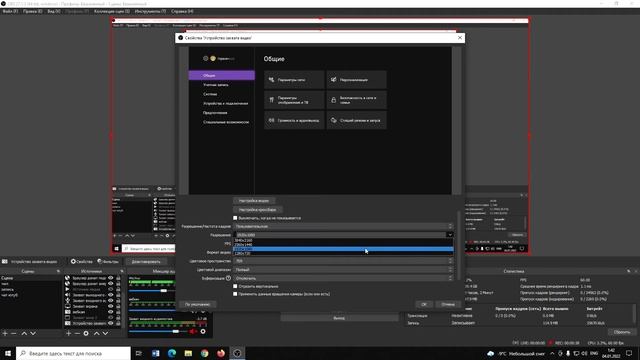Open Разрешение/Частота кадров dropdown
Image resolution: width=640 pixels, height=360 pixels.
click(x=343, y=226)
